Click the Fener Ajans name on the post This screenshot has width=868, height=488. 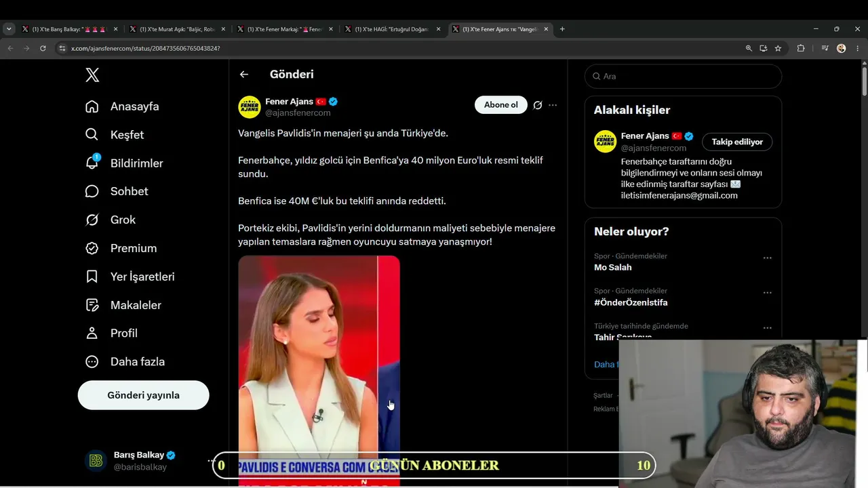pos(290,102)
